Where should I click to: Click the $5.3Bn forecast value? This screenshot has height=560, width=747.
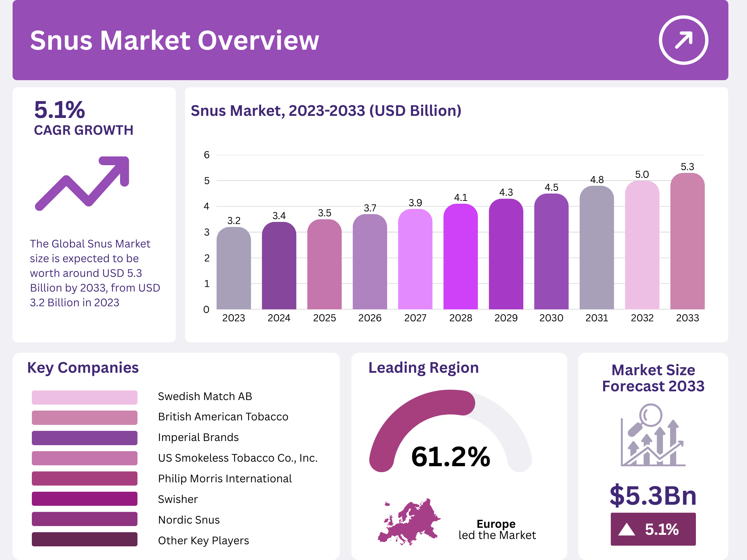tap(653, 495)
